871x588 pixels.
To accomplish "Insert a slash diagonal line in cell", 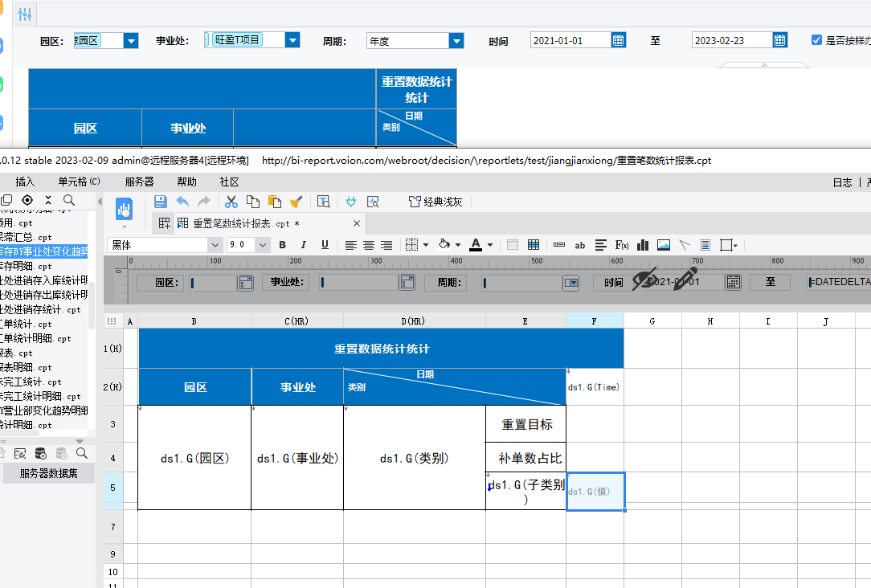I will 685,245.
